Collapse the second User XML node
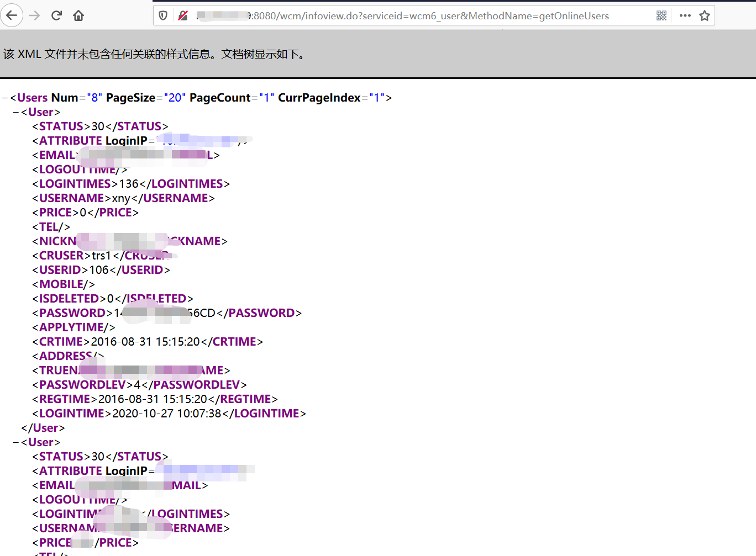This screenshot has width=756, height=556. click(16, 443)
